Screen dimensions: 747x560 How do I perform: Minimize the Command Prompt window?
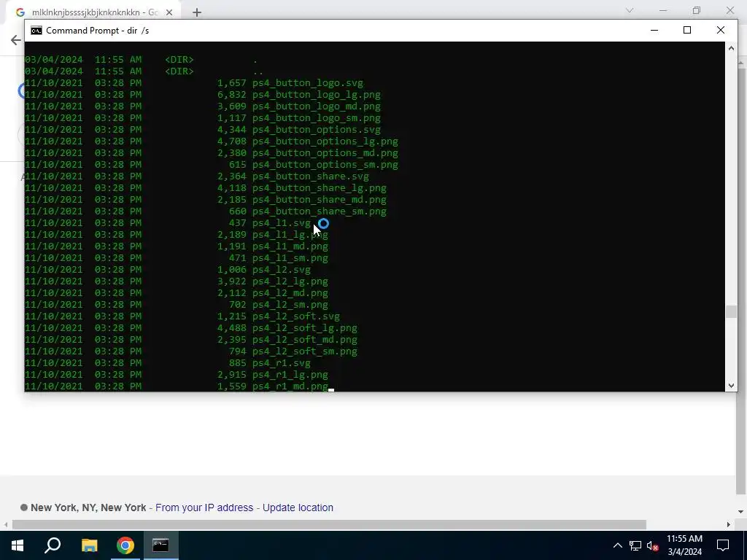pos(654,30)
